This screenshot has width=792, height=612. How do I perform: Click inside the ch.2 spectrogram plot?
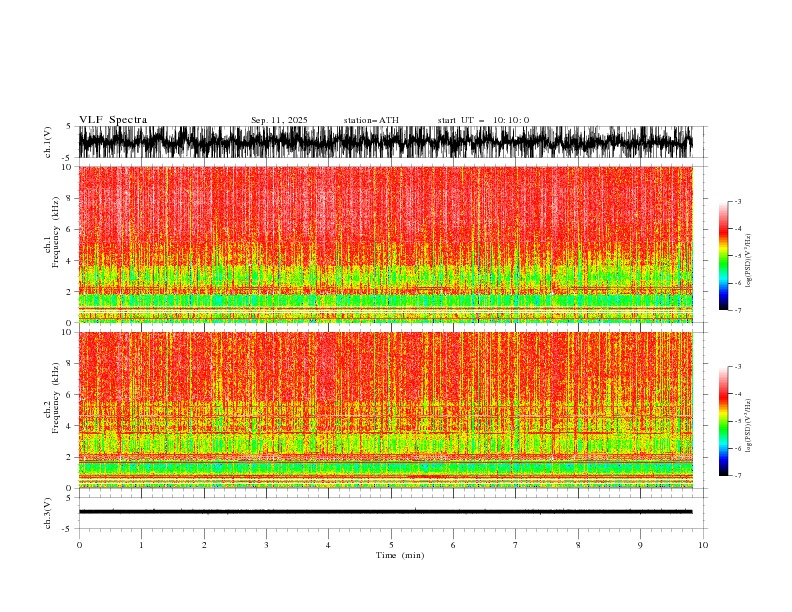click(x=385, y=410)
